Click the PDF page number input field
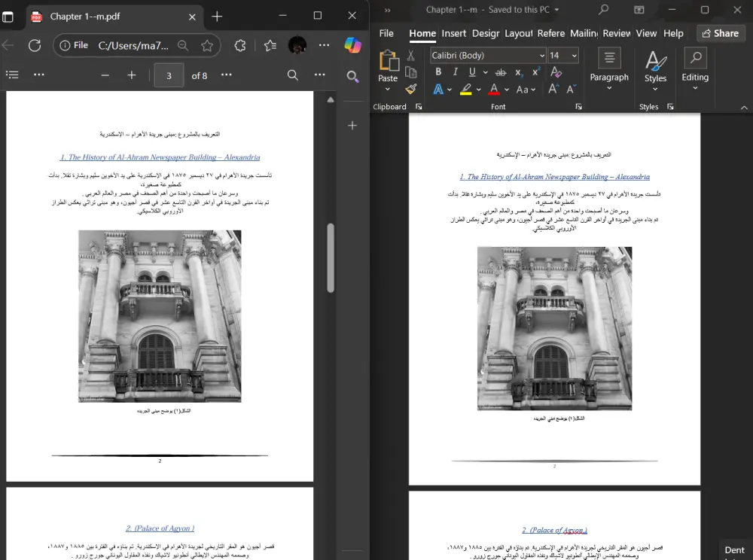 click(x=169, y=75)
